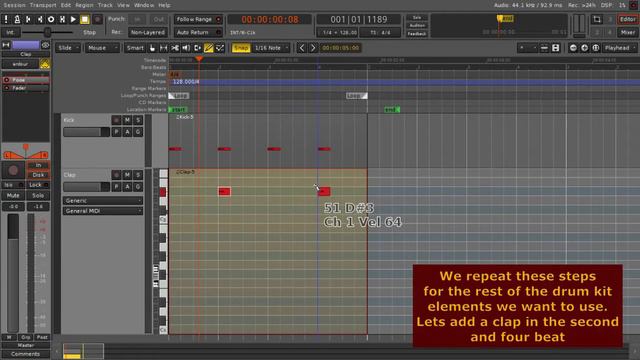
Task: Select the Draw pencil tool
Action: pyautogui.click(x=209, y=48)
